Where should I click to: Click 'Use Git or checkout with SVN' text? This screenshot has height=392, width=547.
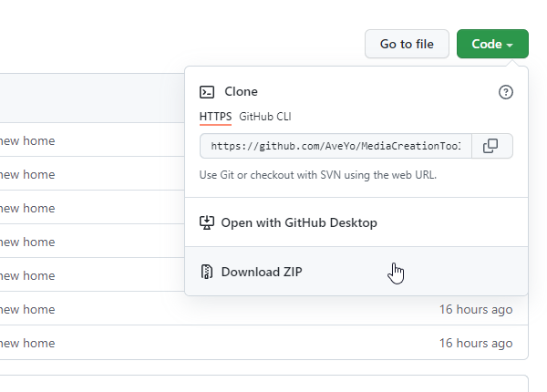point(318,175)
